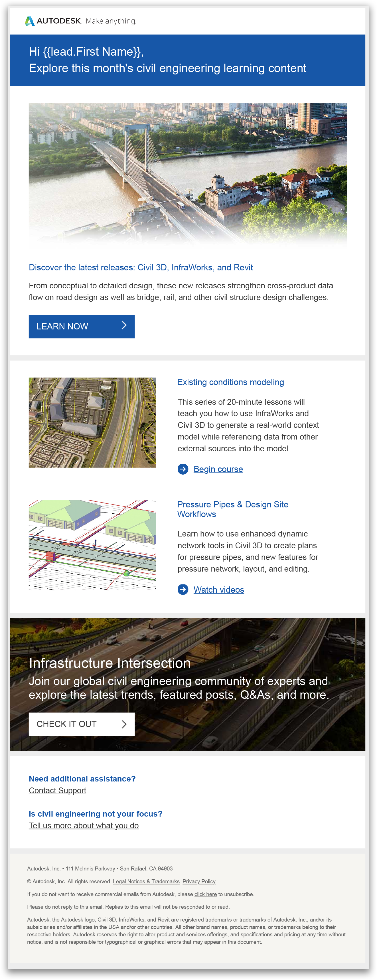
Task: Open the Privacy Policy link
Action: [x=199, y=882]
